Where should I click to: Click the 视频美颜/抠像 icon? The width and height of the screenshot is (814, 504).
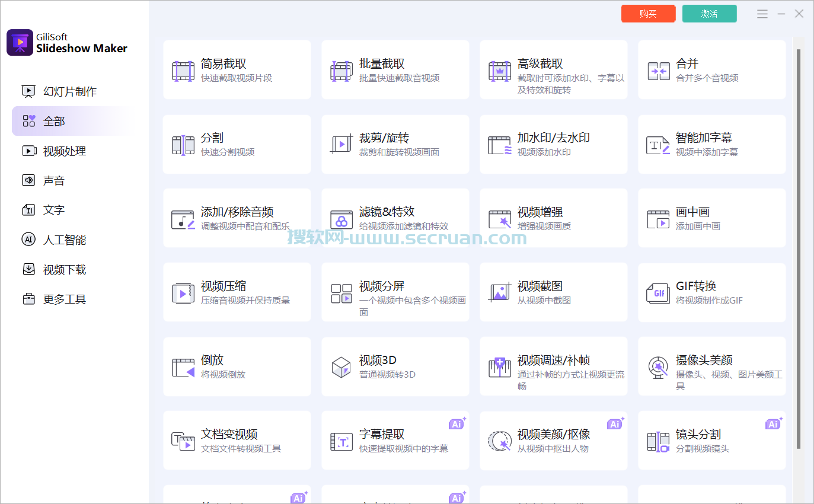click(x=499, y=442)
